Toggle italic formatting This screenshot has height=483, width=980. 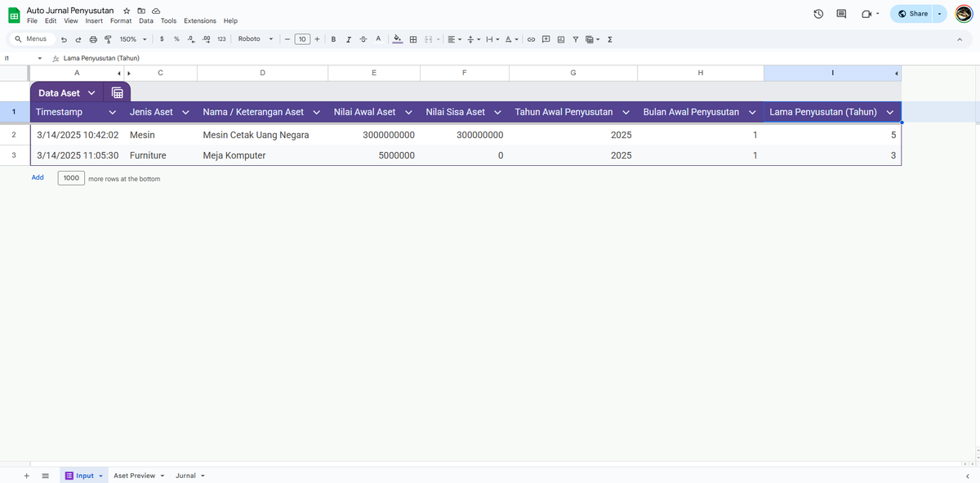click(348, 39)
